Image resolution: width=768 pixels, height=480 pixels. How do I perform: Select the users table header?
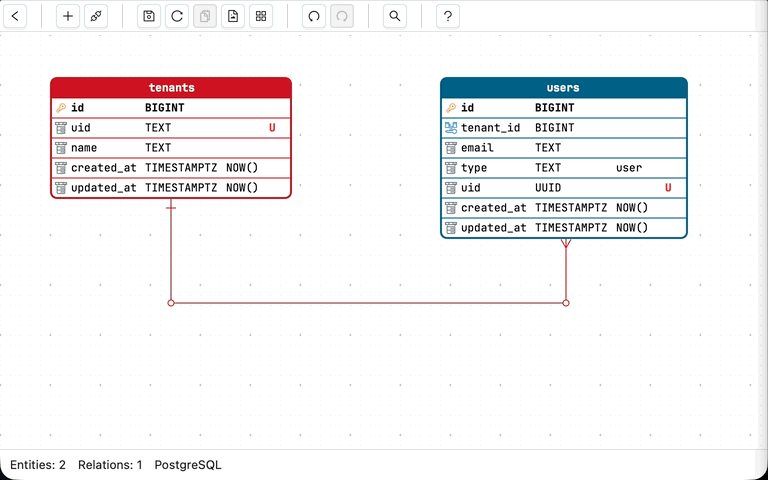pyautogui.click(x=563, y=88)
